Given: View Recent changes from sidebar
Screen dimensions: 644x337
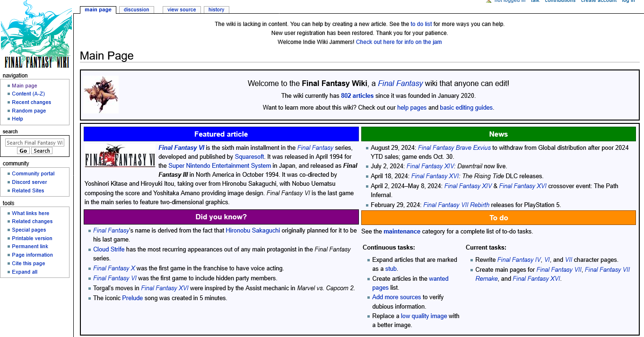Looking at the screenshot, I should 32,102.
